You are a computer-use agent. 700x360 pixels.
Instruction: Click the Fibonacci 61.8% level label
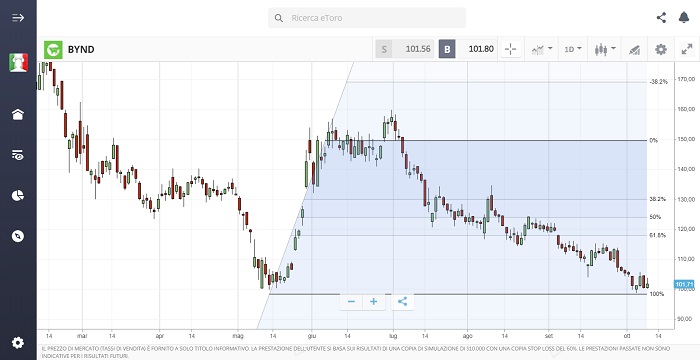(x=658, y=235)
